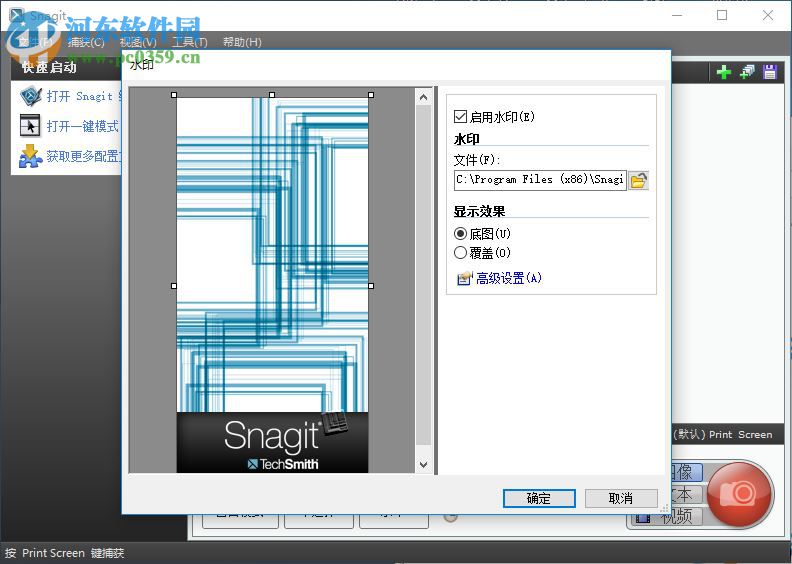Close the Snagit window

tap(768, 15)
